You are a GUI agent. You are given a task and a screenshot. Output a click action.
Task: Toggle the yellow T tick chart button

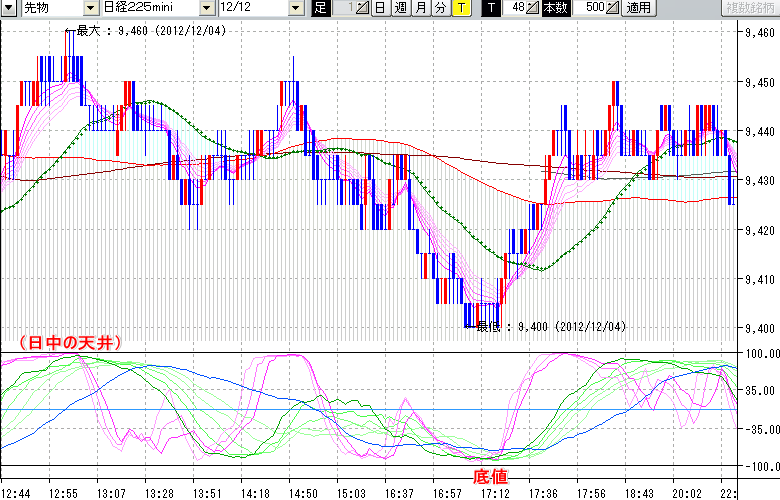(461, 8)
